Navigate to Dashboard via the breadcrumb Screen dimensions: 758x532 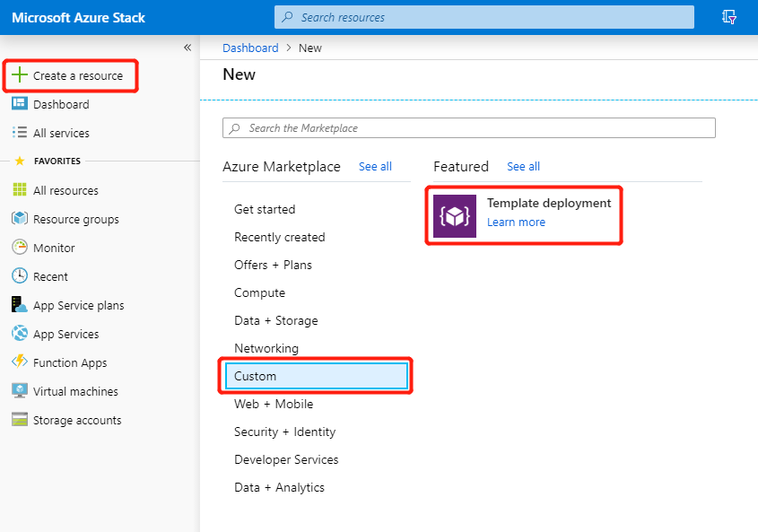point(250,48)
